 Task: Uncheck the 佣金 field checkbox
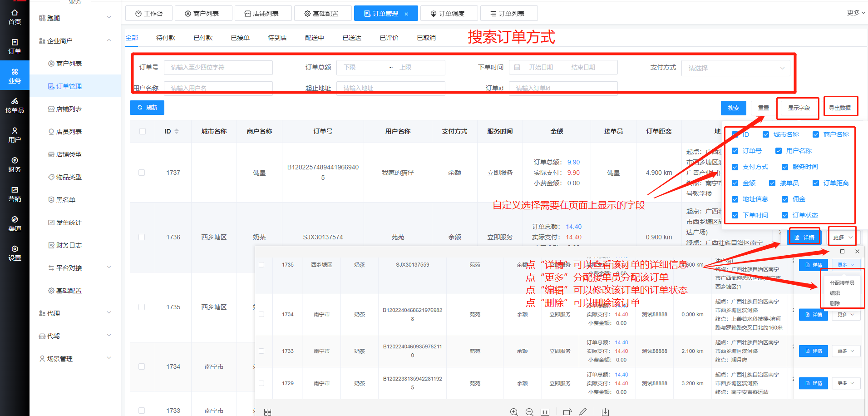coord(785,199)
